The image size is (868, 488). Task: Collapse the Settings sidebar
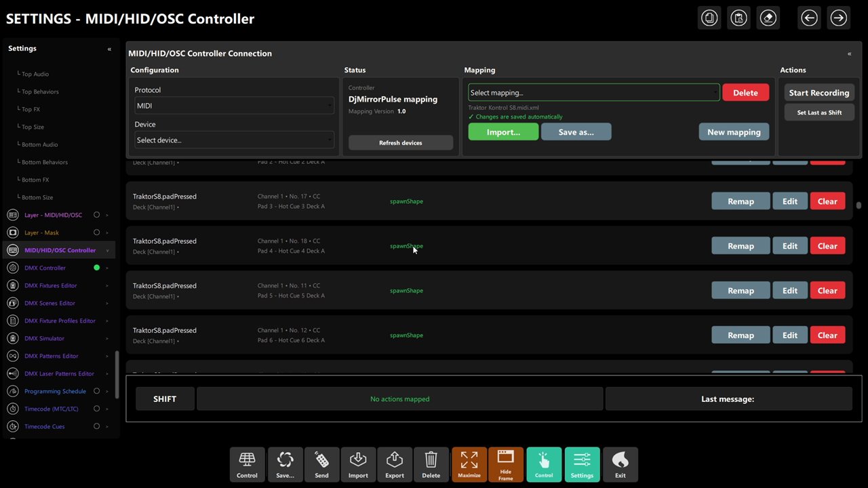point(109,49)
